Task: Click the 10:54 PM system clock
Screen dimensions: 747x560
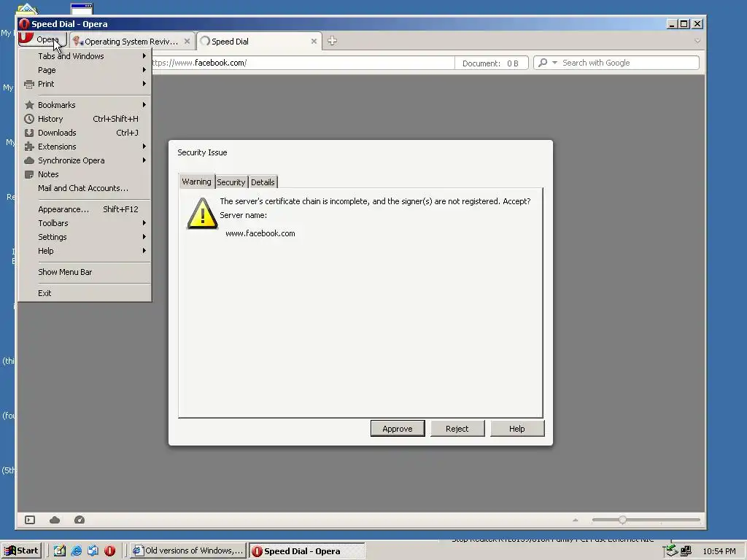Action: [x=719, y=551]
